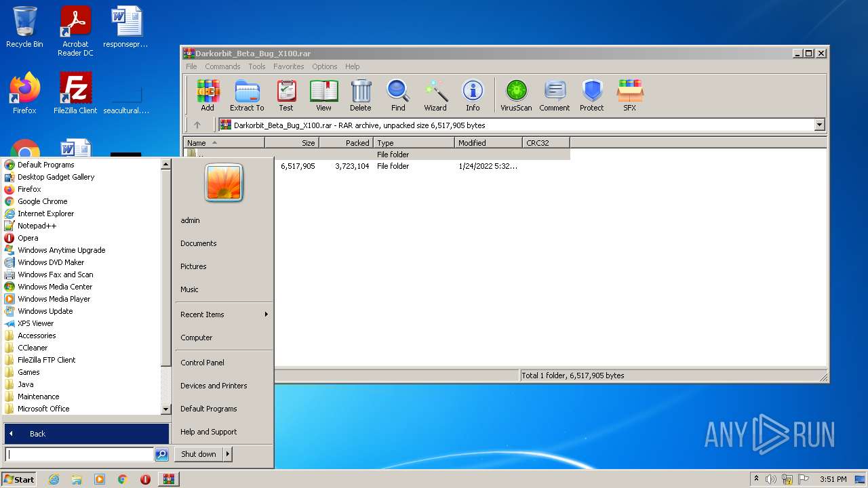Launch Windows Media Player from programs list
This screenshot has height=488, width=868.
pos(54,299)
